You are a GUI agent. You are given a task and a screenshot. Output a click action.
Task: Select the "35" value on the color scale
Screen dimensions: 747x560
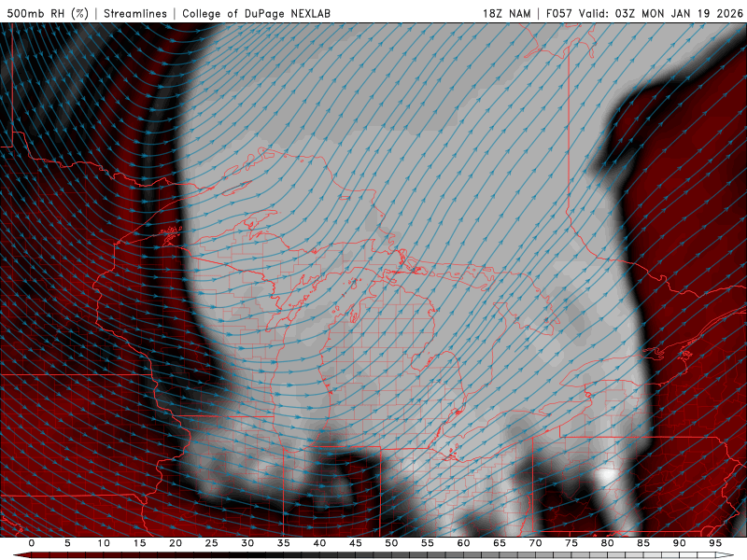click(283, 543)
